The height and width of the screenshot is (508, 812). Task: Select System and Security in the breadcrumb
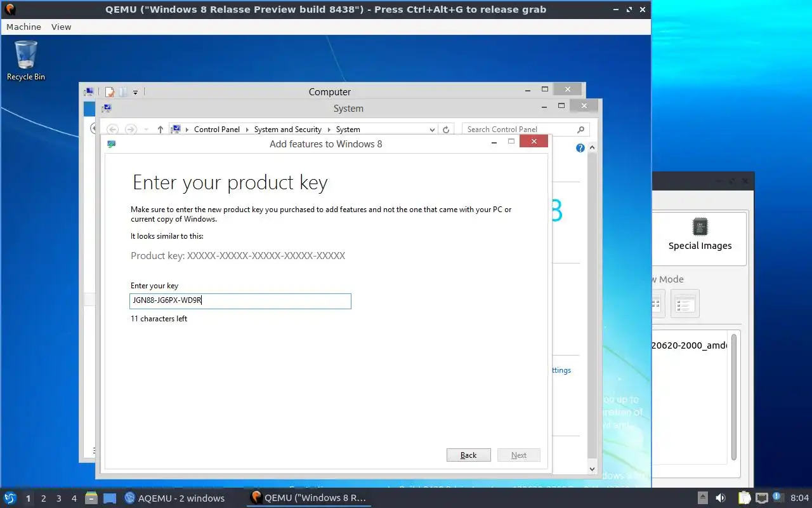coord(288,130)
